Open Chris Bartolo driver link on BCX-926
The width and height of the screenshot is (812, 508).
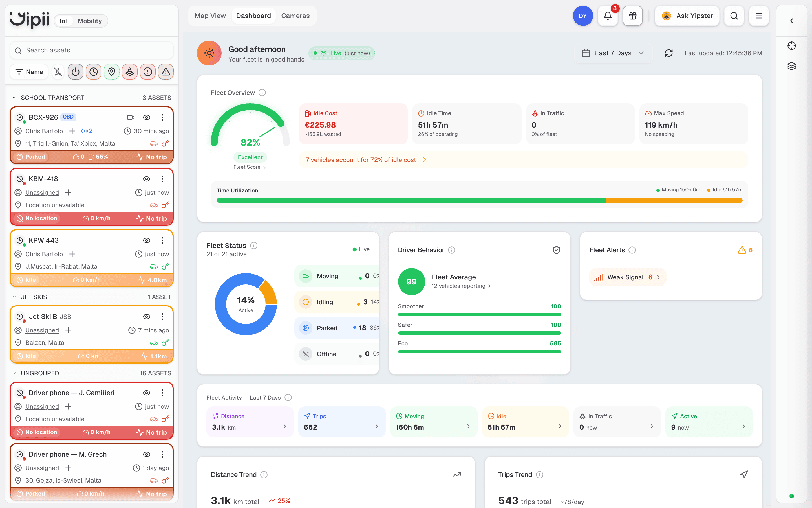point(44,131)
